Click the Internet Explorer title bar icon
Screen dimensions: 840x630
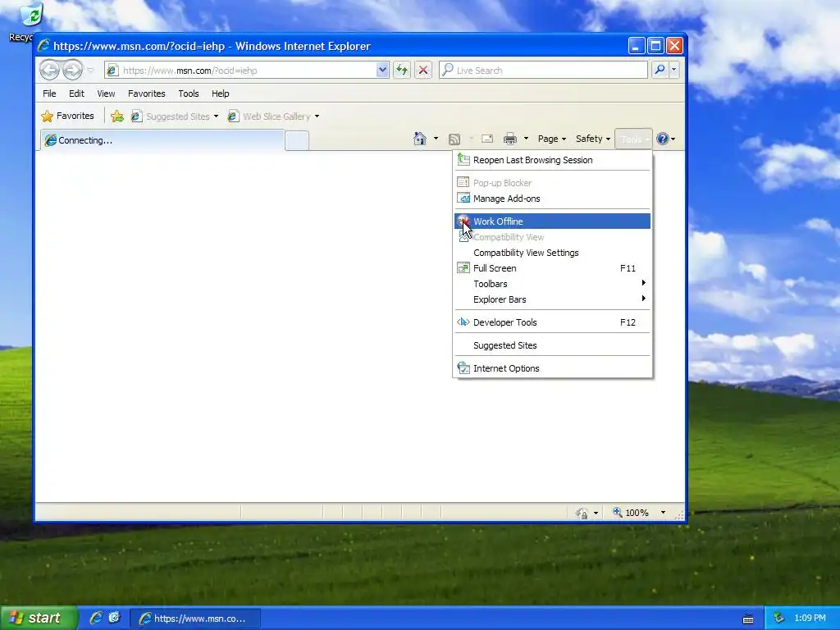(x=44, y=46)
